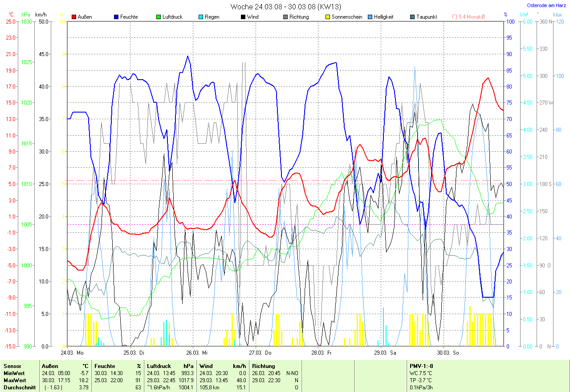Toggle the 5.4 Monat-Ø outline box
Screen dimensions: 570x392
[x=455, y=17]
